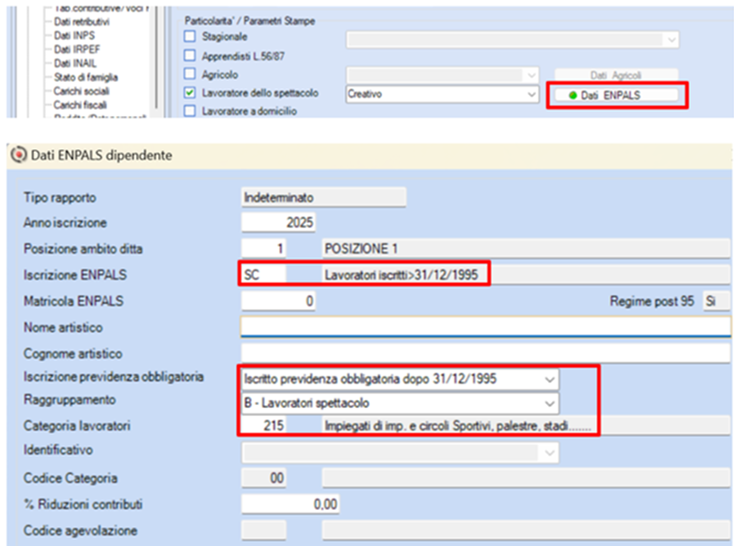Screen dimensions: 734x546
Task: Click the Dati Agricoli button
Action: tap(616, 75)
